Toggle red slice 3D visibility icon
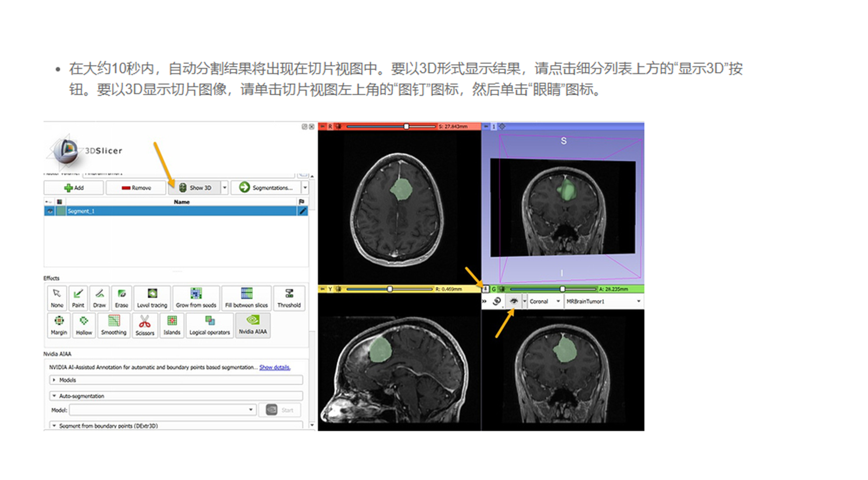The width and height of the screenshot is (868, 480). click(339, 126)
